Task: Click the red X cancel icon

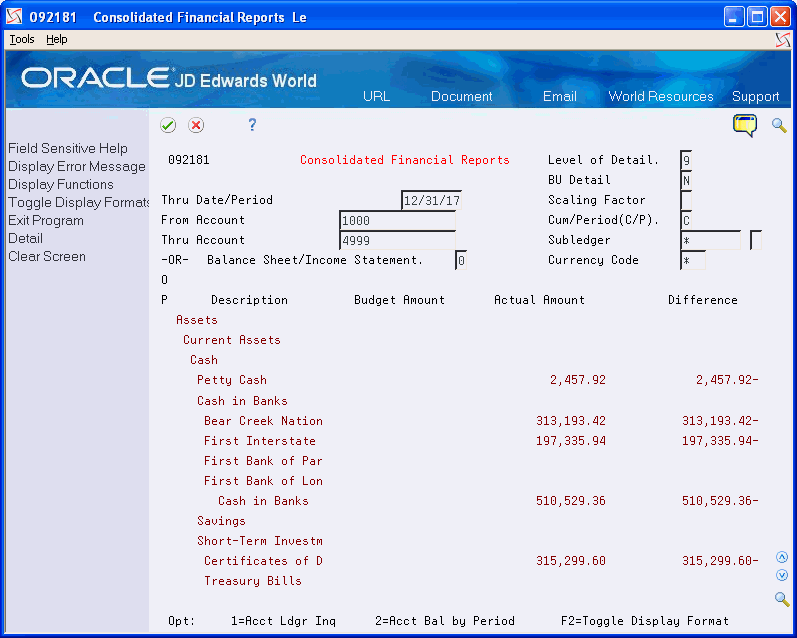Action: coord(196,125)
